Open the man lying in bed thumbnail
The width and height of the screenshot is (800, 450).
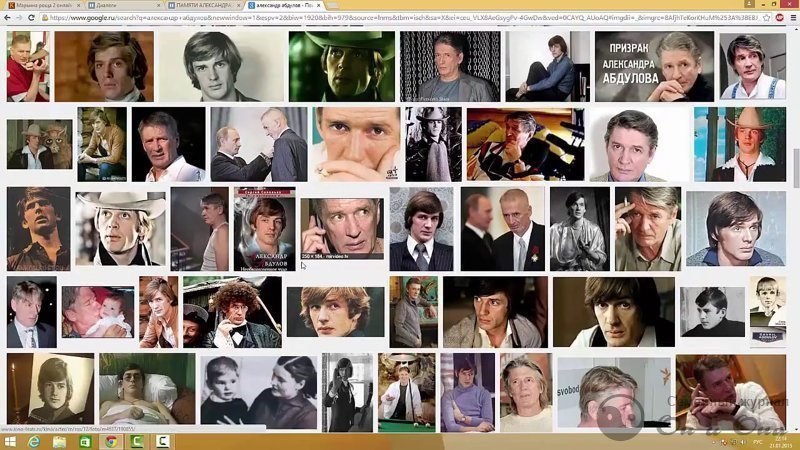coord(147,389)
